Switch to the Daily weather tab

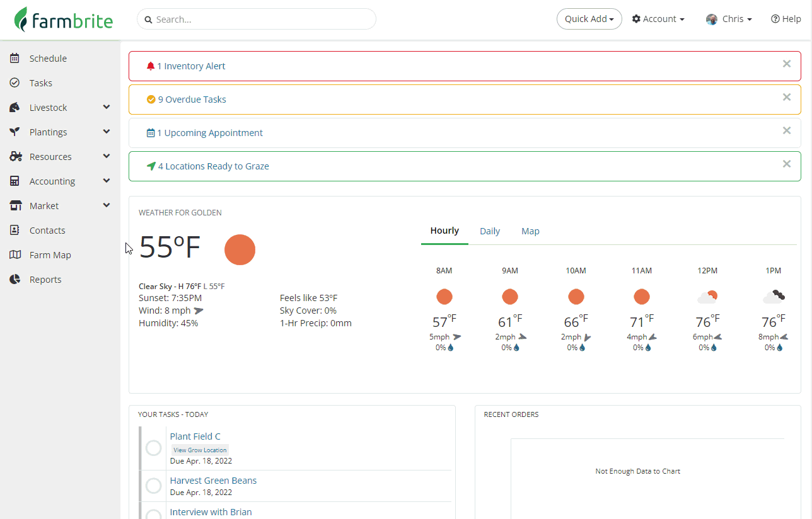pyautogui.click(x=490, y=231)
